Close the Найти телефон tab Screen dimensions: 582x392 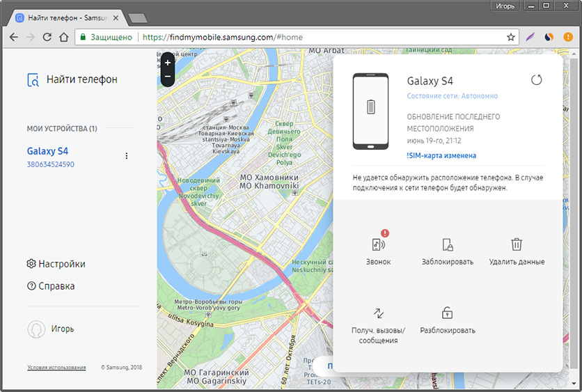[116, 18]
